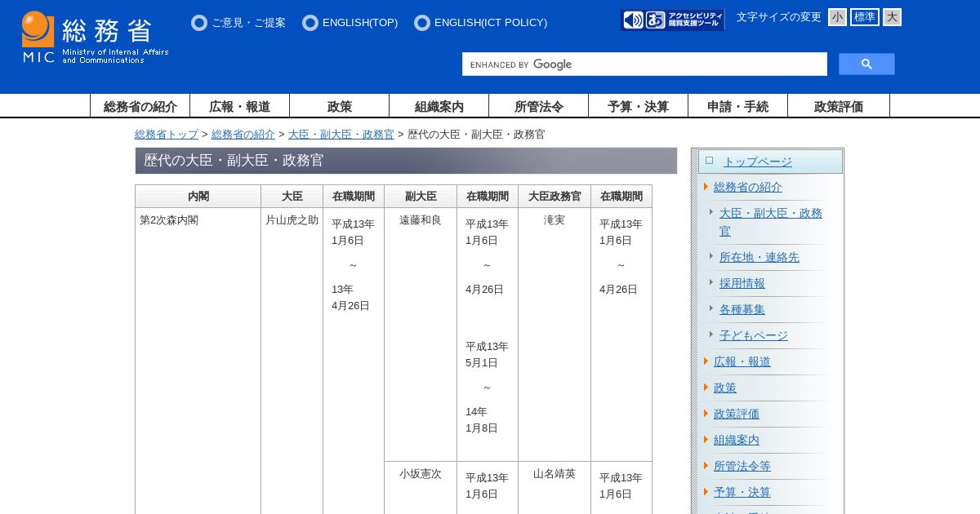Open the accessibility support tool banner
The width and height of the screenshot is (980, 514).
pyautogui.click(x=672, y=20)
